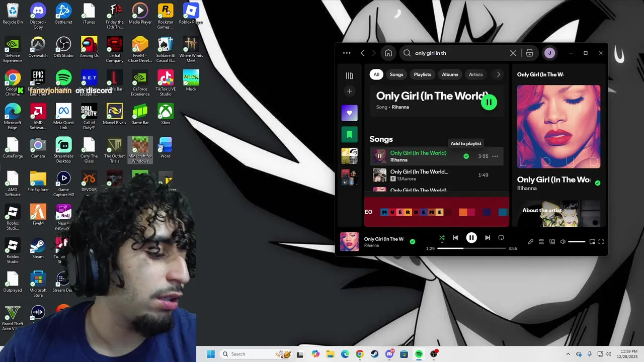Toggle saved checkmark on Rihanna song row
Screen dimensions: 644x362
[466, 156]
